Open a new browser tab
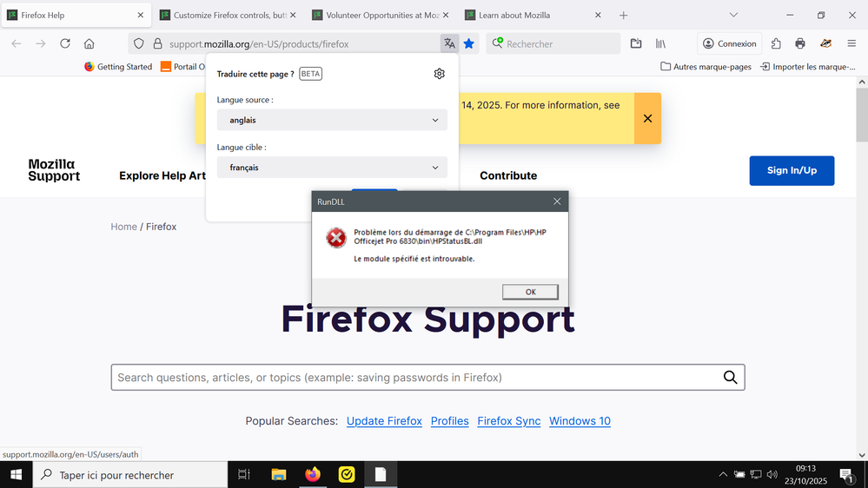The image size is (868, 488). click(623, 16)
